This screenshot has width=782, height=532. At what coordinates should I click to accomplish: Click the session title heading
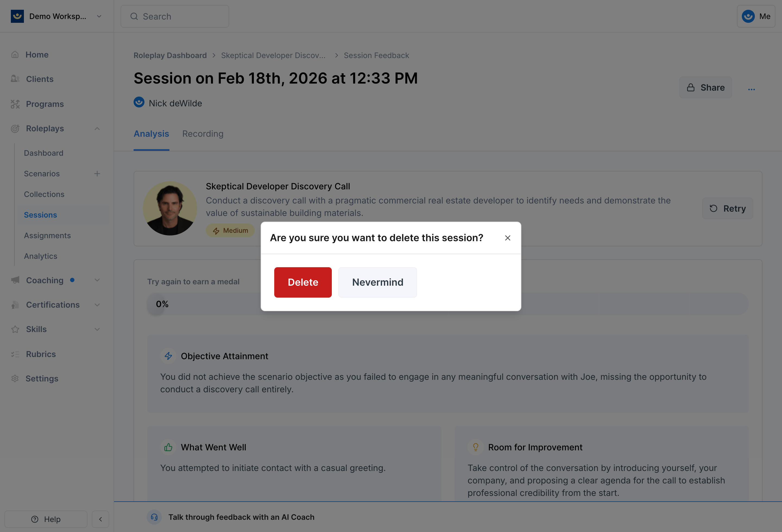coord(276,78)
